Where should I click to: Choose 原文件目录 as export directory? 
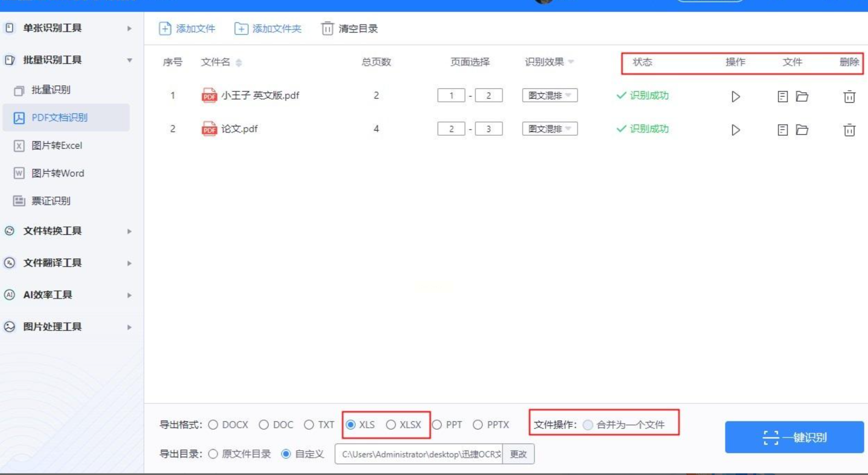(213, 454)
